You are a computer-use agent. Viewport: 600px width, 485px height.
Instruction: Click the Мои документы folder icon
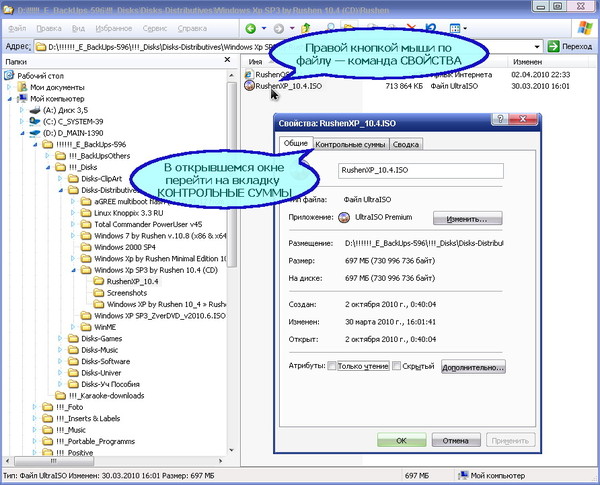click(23, 87)
